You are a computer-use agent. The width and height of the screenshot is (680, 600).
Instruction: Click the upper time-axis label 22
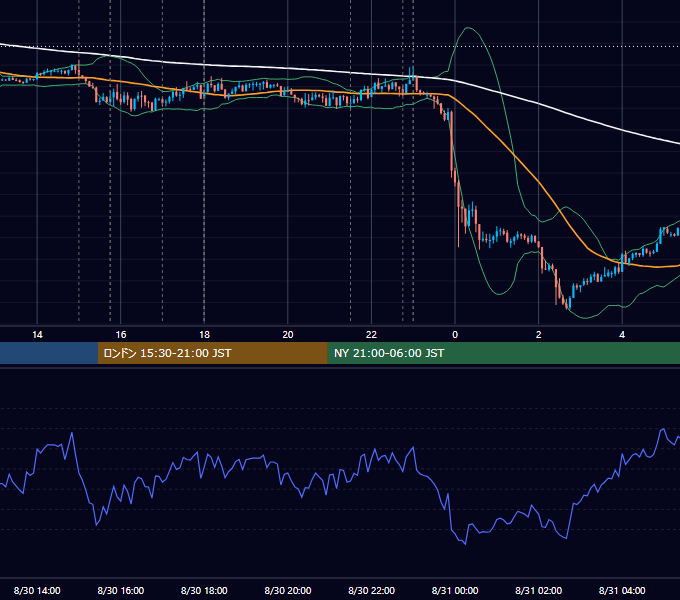tap(371, 335)
